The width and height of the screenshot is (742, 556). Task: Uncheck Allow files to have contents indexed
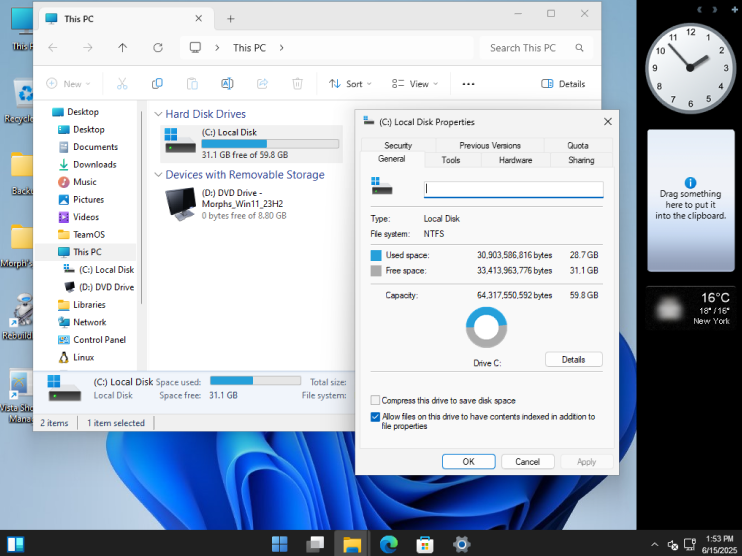375,417
